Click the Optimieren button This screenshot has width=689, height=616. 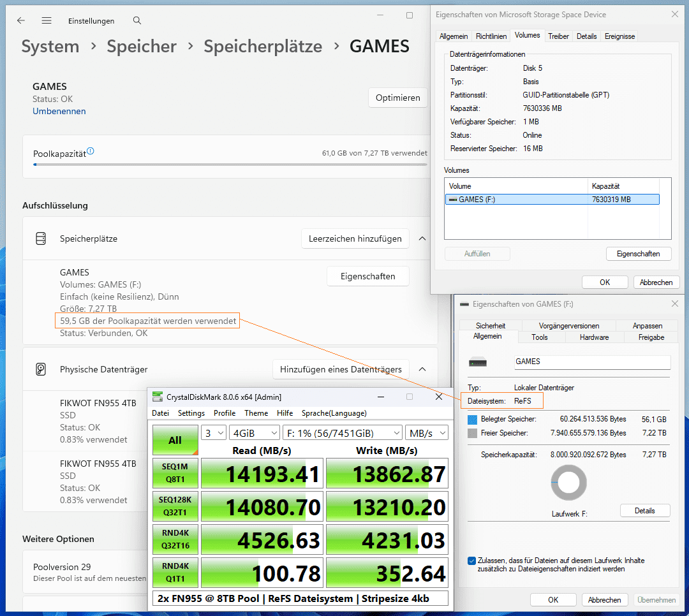point(397,98)
